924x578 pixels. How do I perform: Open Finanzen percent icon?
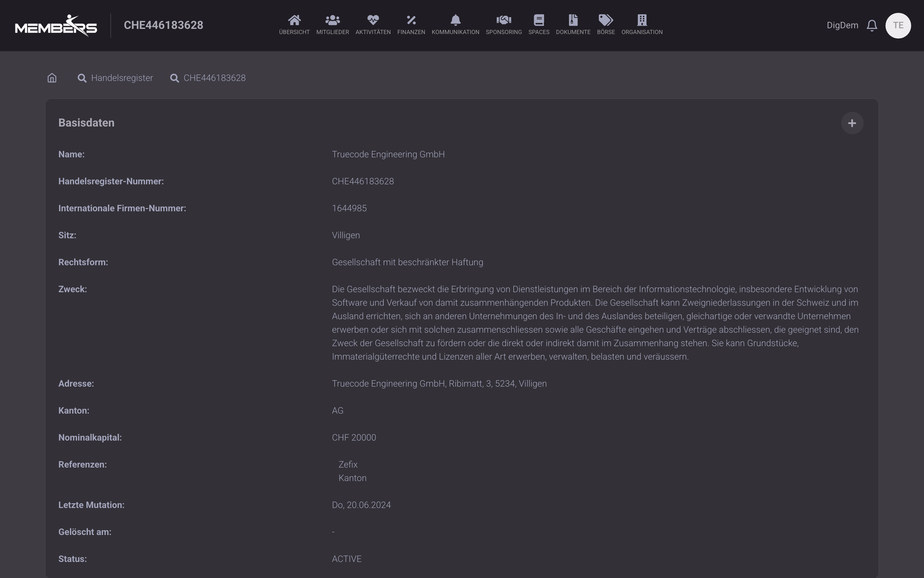pos(411,20)
